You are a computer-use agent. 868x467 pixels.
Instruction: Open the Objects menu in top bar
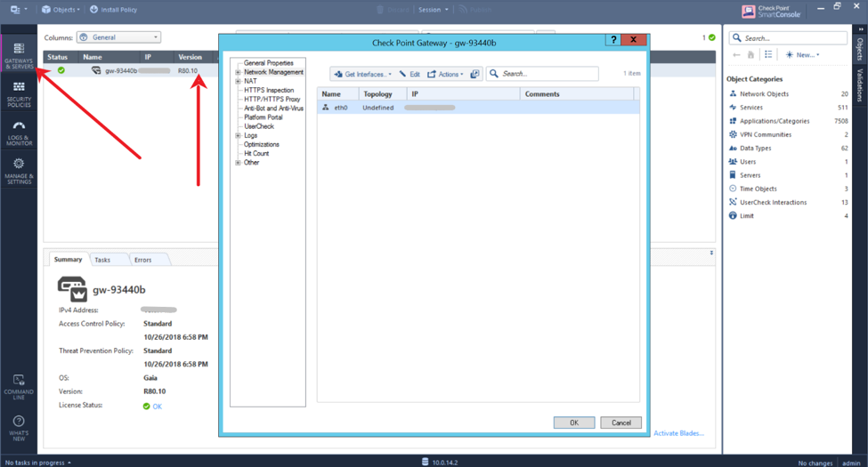pyautogui.click(x=61, y=10)
